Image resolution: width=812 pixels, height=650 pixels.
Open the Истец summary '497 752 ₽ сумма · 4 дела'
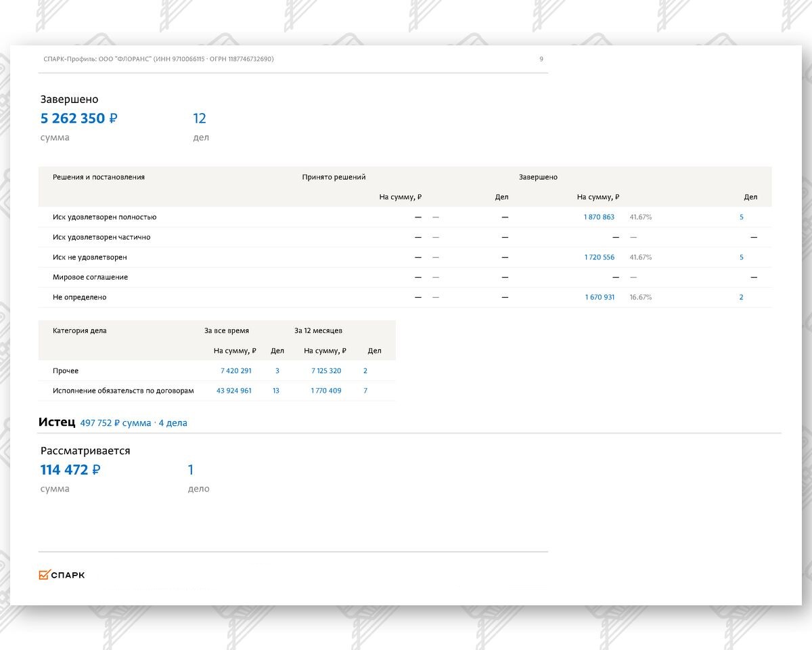(133, 423)
